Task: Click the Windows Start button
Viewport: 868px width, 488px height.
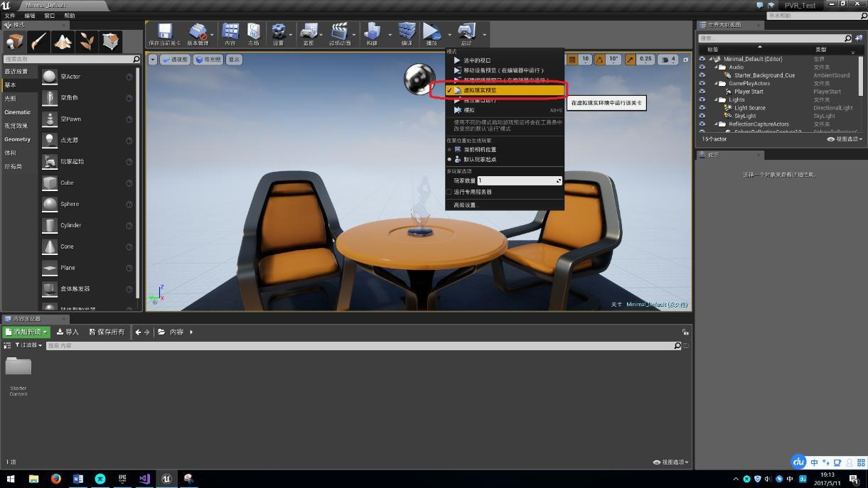Action: point(11,479)
